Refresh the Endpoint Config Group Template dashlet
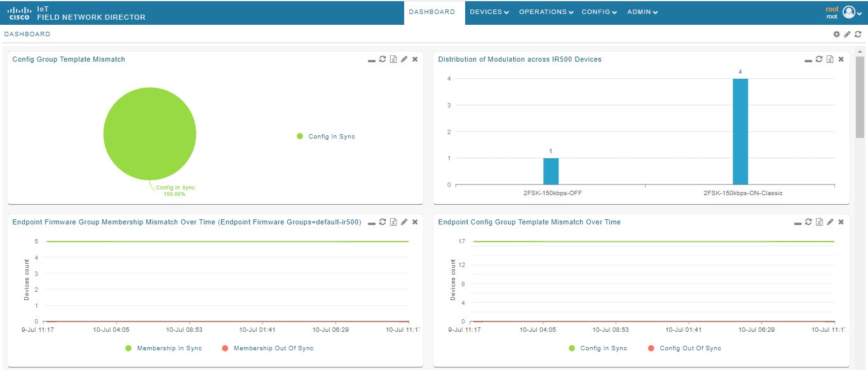 pos(808,222)
